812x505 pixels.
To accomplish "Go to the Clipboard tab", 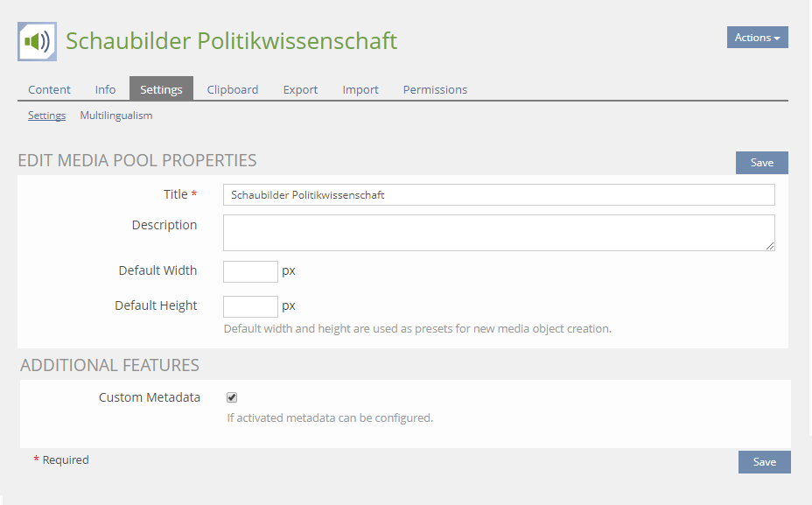I will [x=233, y=89].
